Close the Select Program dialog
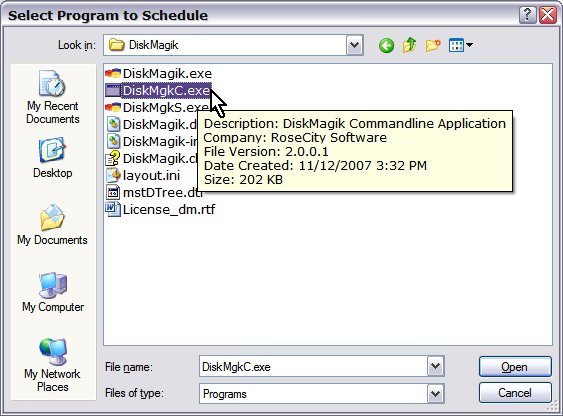 (548, 15)
